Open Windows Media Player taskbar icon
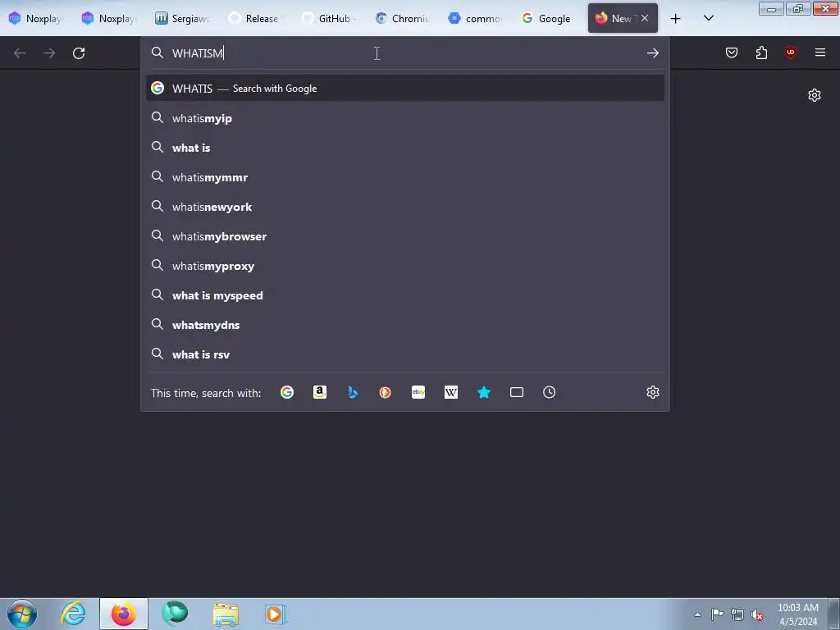840x630 pixels. click(x=276, y=614)
